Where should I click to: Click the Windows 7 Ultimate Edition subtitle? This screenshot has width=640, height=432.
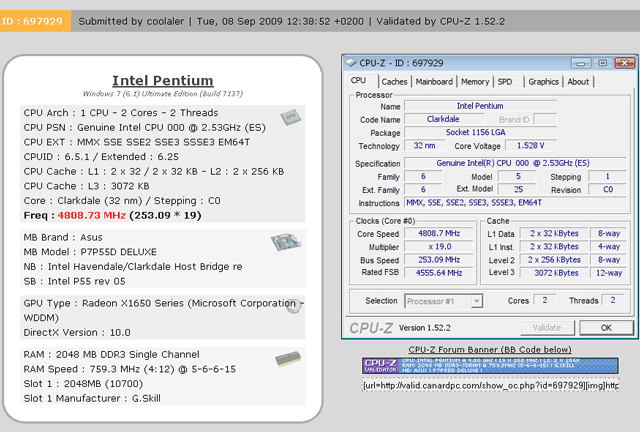(x=162, y=94)
